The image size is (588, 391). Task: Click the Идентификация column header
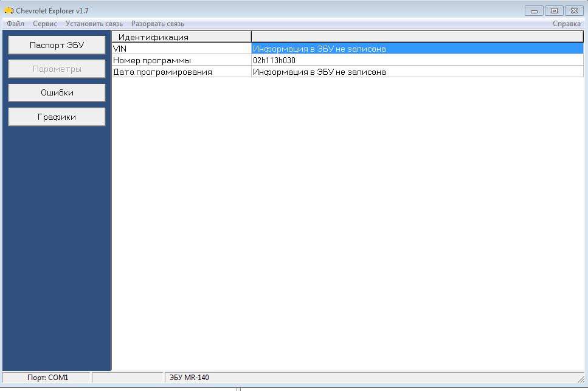[x=181, y=36]
